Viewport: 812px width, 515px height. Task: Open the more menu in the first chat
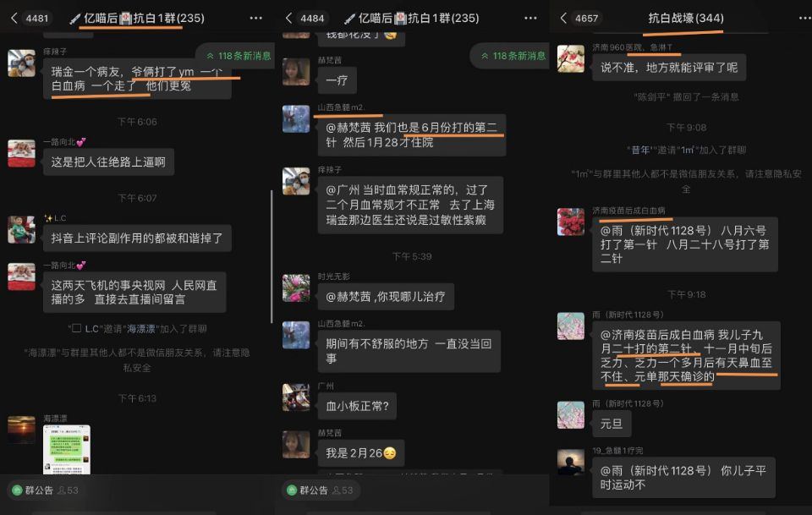point(255,18)
